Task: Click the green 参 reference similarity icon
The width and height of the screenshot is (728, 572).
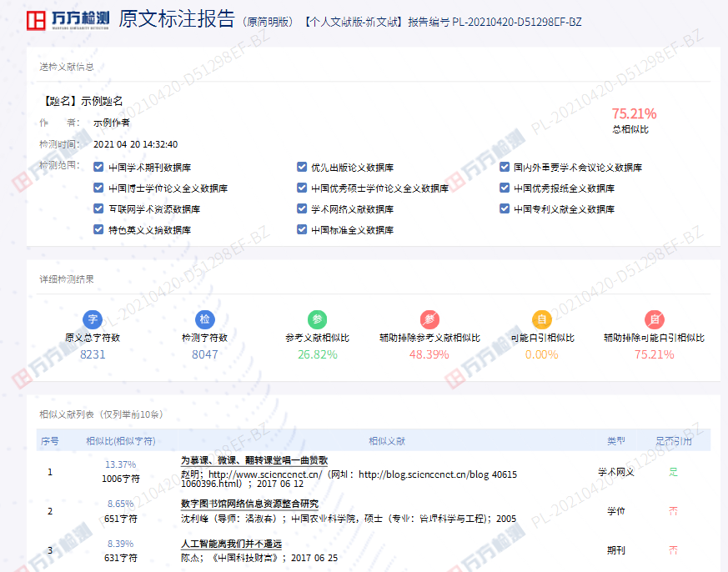Action: pyautogui.click(x=318, y=319)
